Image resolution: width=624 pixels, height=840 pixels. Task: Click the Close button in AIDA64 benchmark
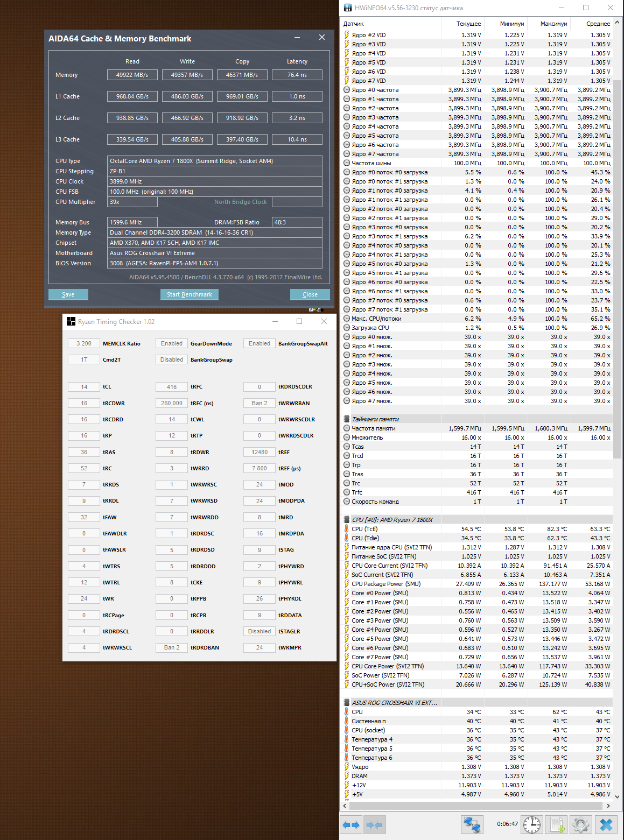point(310,294)
